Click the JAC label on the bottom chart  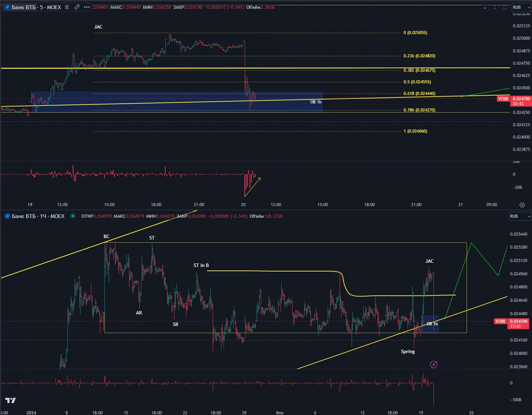point(429,261)
